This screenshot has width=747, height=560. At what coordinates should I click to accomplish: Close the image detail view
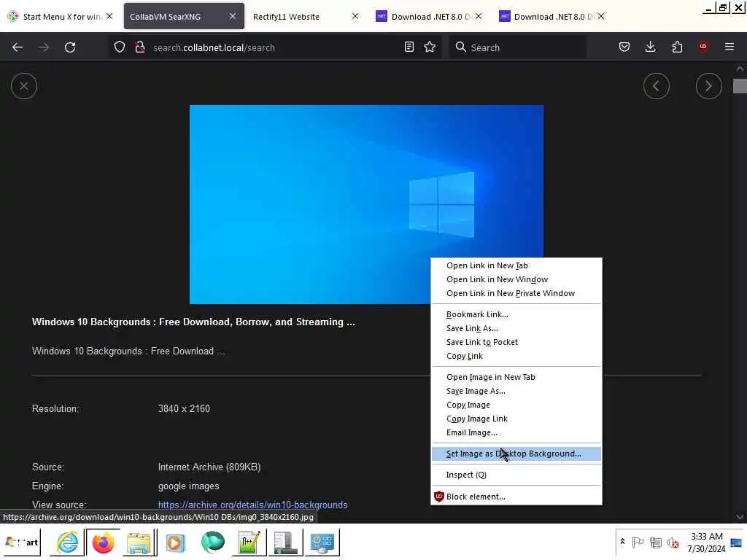(24, 86)
